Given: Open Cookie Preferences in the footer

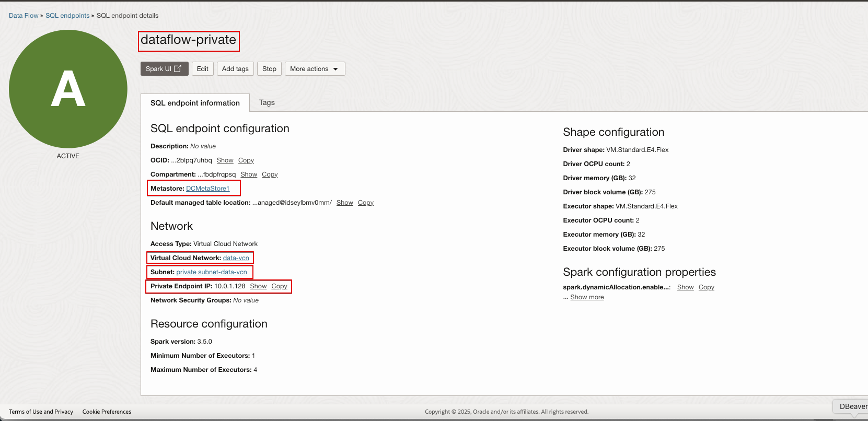Looking at the screenshot, I should click(107, 412).
